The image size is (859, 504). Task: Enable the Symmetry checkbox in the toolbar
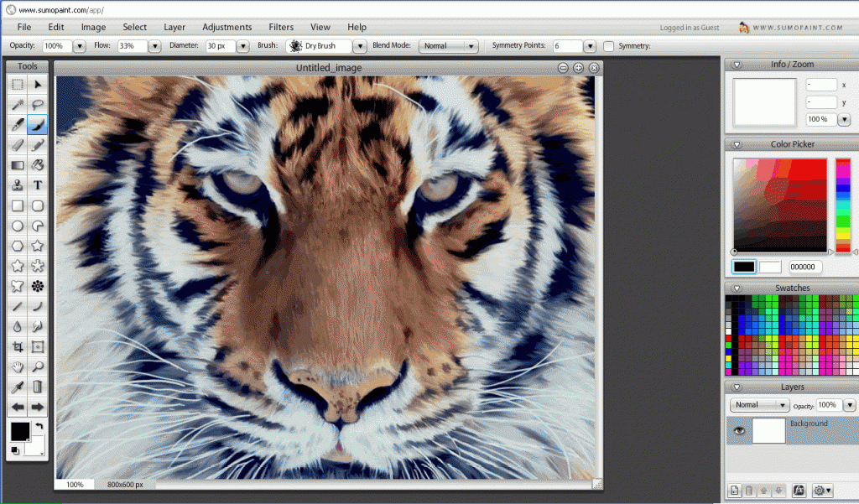coord(608,46)
